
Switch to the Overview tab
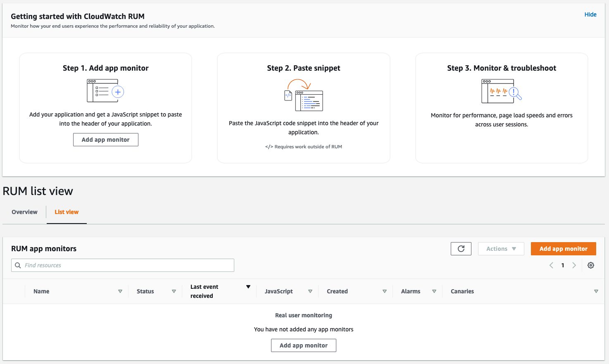tap(24, 212)
